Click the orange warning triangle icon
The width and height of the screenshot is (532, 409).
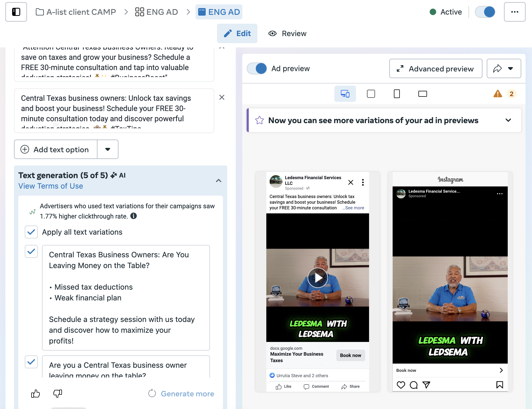pos(498,94)
